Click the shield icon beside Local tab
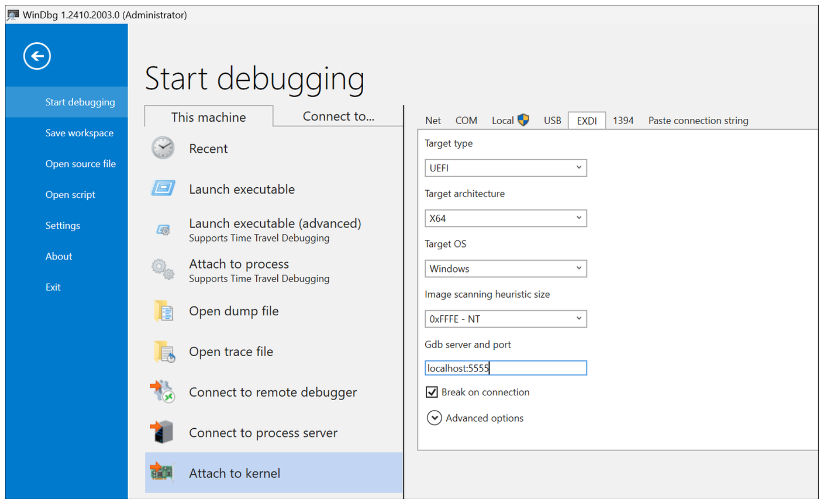This screenshot has width=823, height=504. pyautogui.click(x=523, y=120)
